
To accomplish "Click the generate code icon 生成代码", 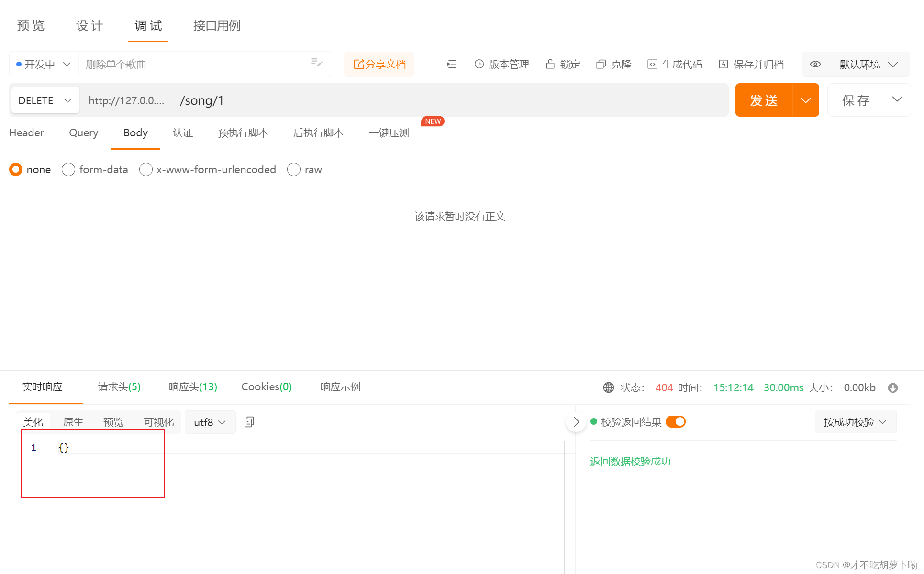I will click(652, 64).
